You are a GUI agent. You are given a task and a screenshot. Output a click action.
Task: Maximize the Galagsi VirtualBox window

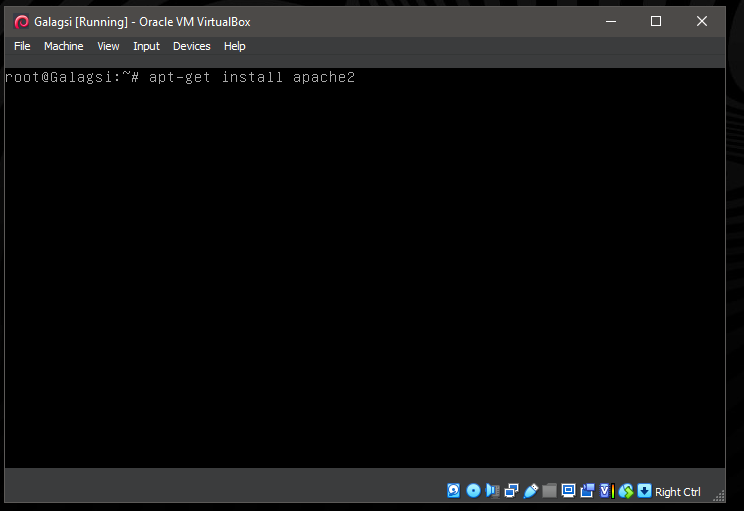click(656, 21)
